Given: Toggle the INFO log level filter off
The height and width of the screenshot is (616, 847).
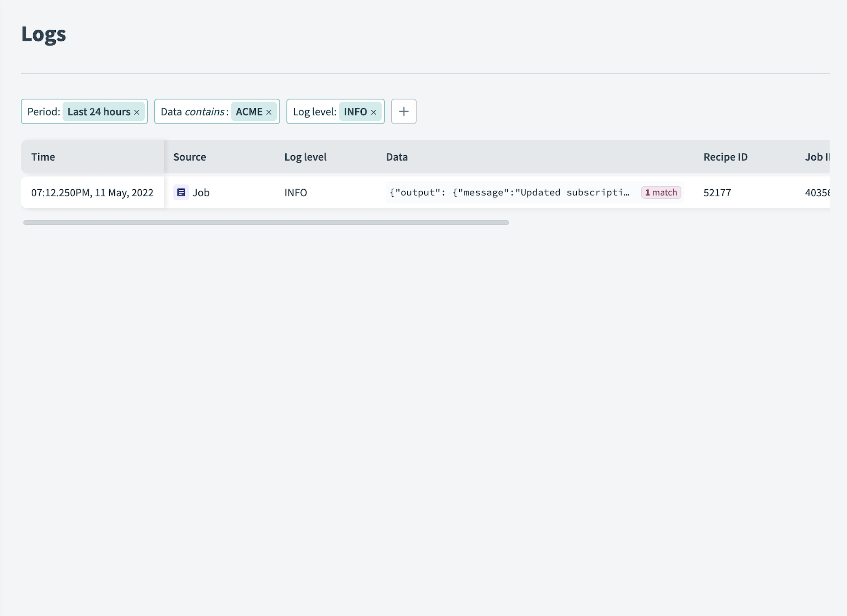Looking at the screenshot, I should click(374, 111).
